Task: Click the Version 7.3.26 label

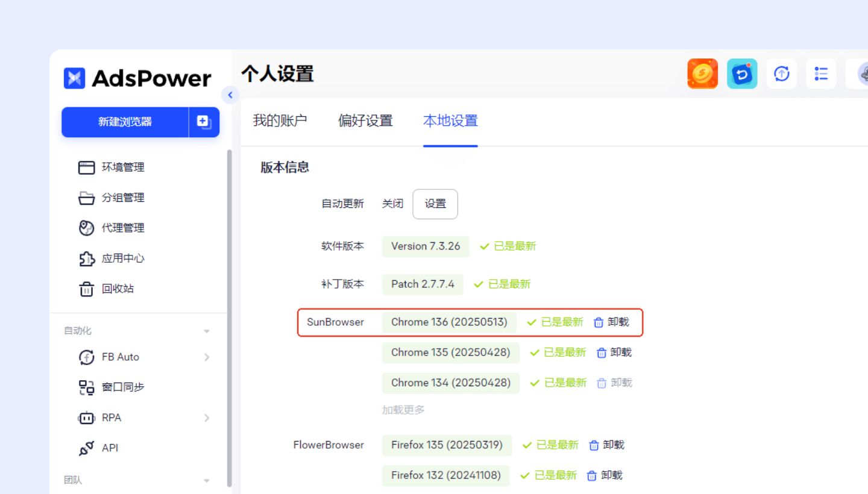Action: click(x=426, y=246)
